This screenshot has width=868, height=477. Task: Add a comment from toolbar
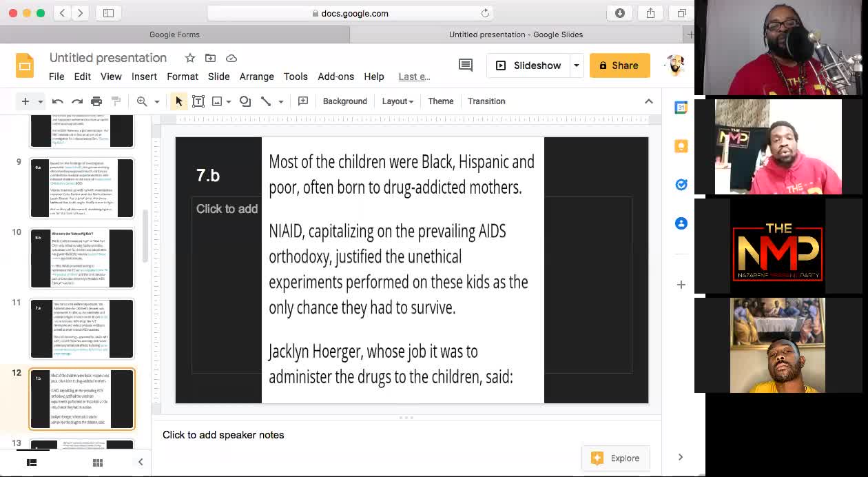pyautogui.click(x=303, y=101)
